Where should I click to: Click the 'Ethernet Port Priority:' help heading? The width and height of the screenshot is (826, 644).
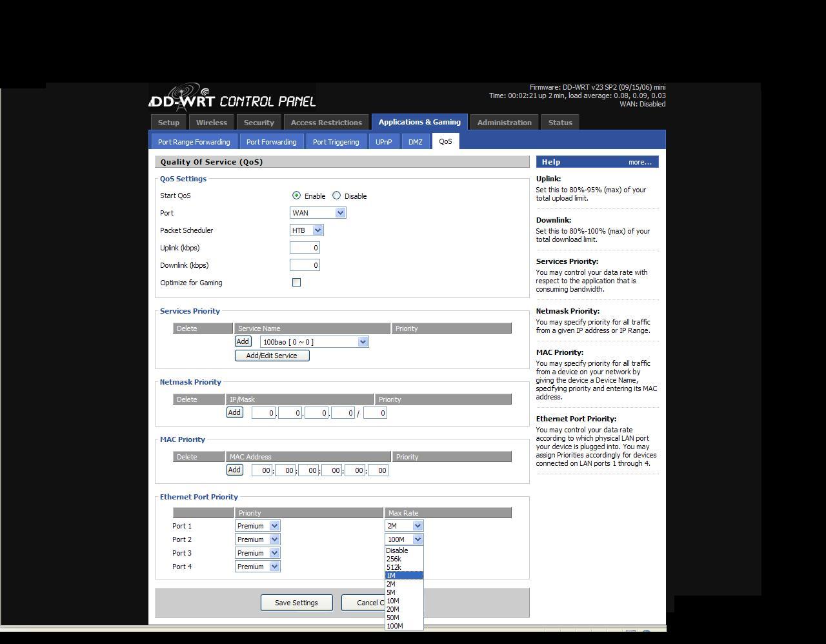(x=576, y=419)
